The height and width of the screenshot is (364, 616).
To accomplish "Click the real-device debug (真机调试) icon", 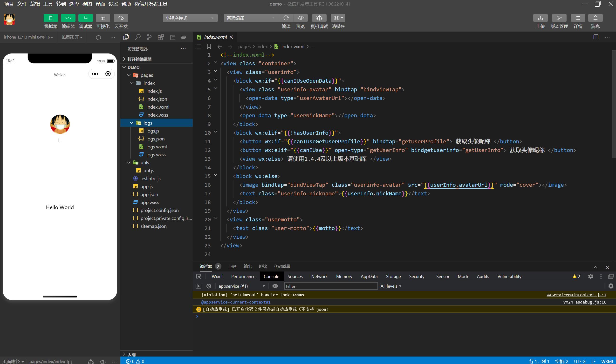I will coord(319,18).
